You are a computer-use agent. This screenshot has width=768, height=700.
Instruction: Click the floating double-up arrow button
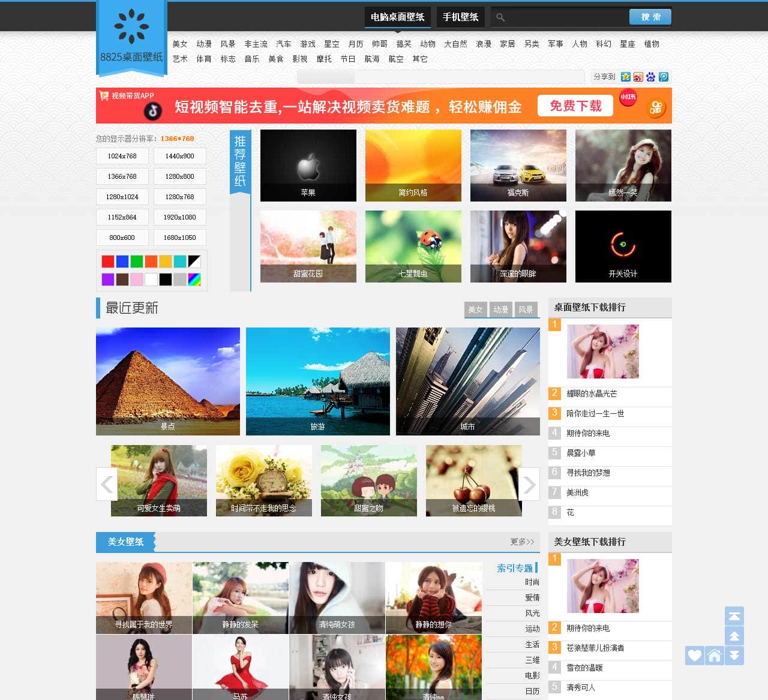click(734, 636)
